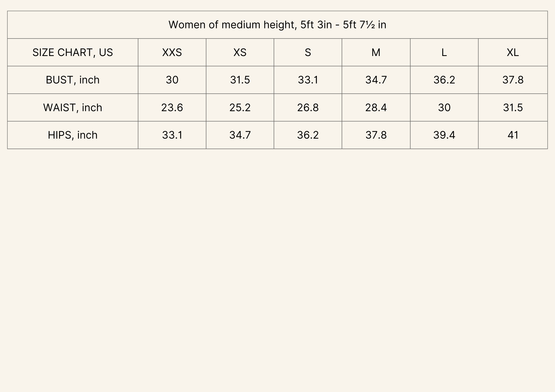Click the XXS column header

point(172,52)
